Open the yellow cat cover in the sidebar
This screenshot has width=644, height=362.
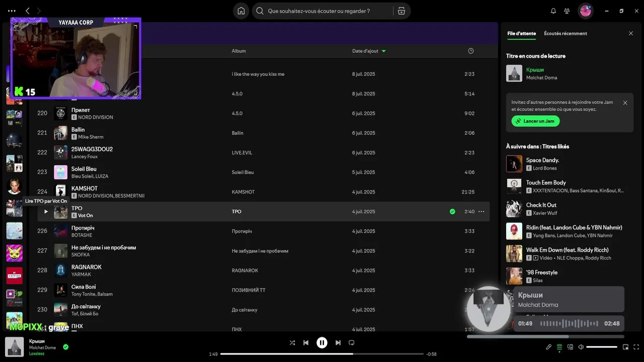click(x=14, y=253)
